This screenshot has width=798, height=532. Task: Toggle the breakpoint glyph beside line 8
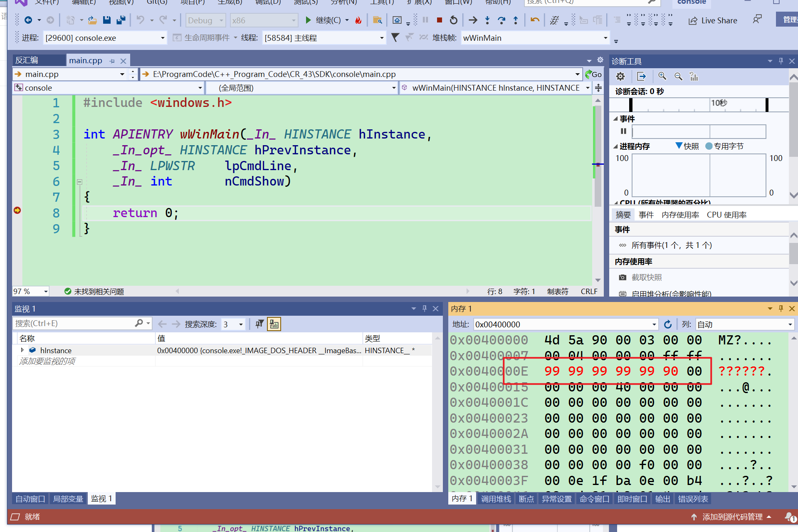click(17, 210)
